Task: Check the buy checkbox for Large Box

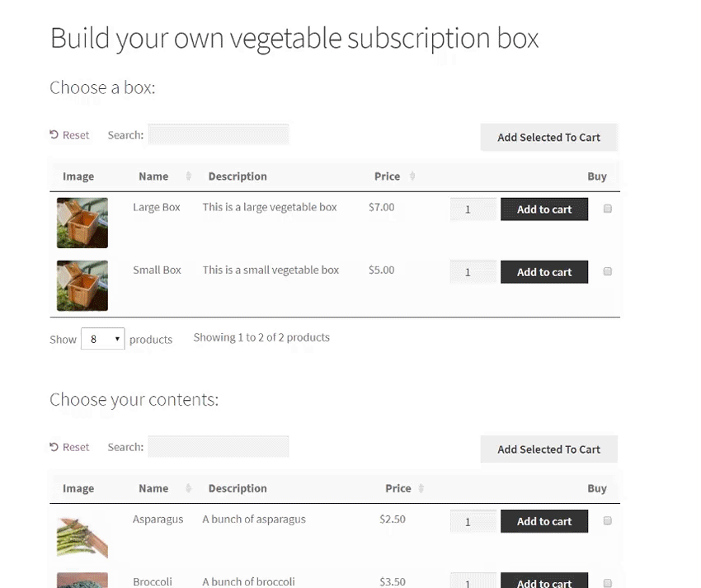Action: point(607,209)
